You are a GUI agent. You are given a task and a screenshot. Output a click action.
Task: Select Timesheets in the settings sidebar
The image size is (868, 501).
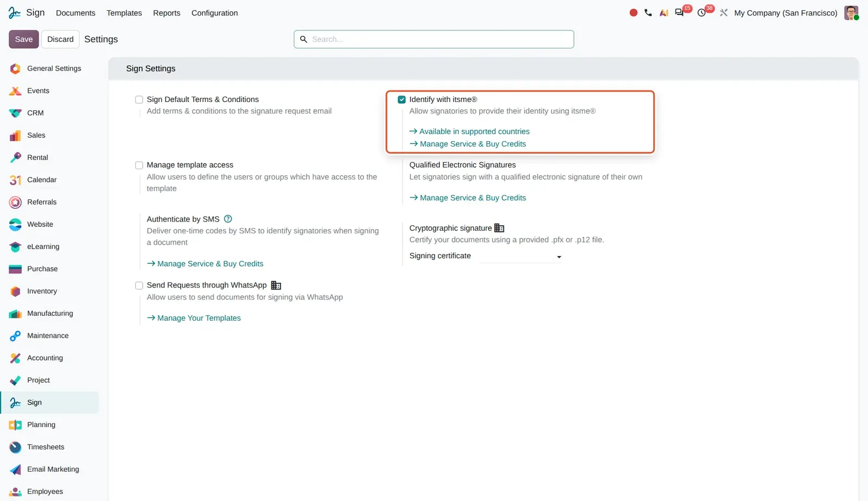coord(50,447)
